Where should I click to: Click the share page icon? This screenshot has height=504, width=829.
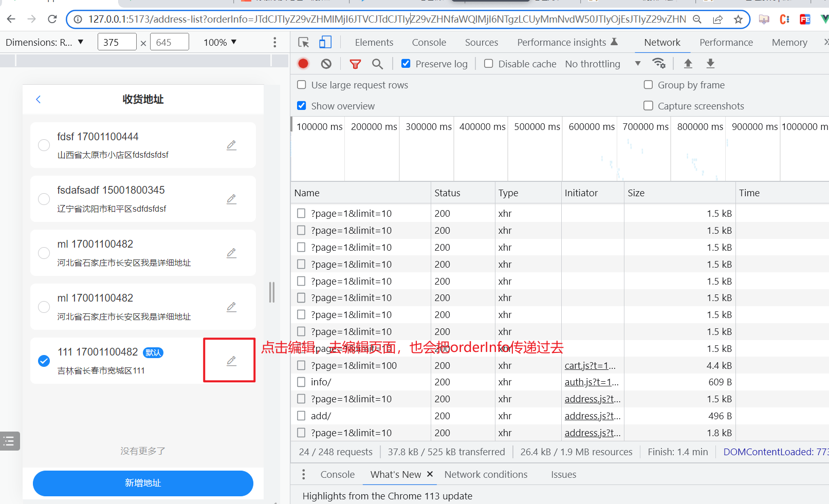tap(717, 20)
